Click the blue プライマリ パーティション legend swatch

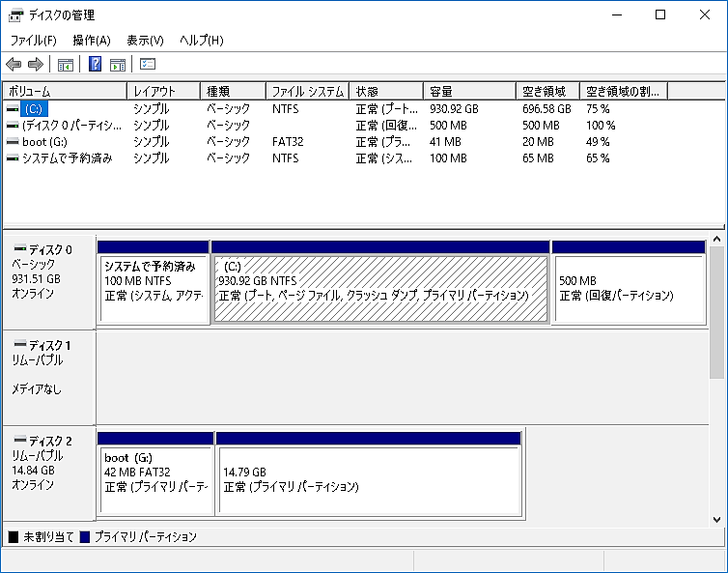[85, 537]
